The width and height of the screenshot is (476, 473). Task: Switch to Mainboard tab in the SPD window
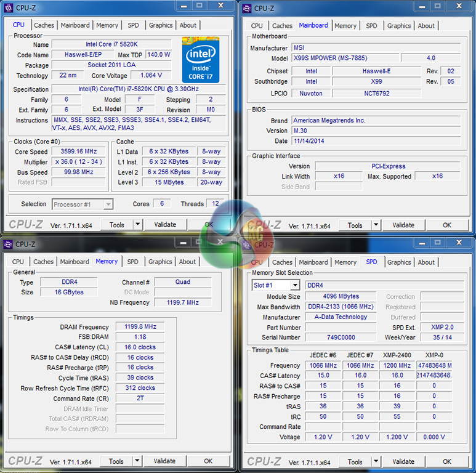313,262
